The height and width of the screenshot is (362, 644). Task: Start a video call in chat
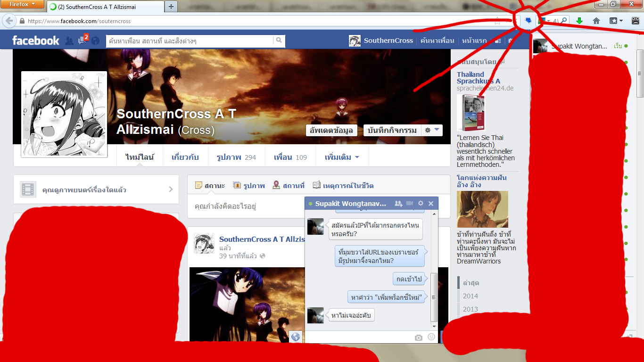[x=410, y=204]
